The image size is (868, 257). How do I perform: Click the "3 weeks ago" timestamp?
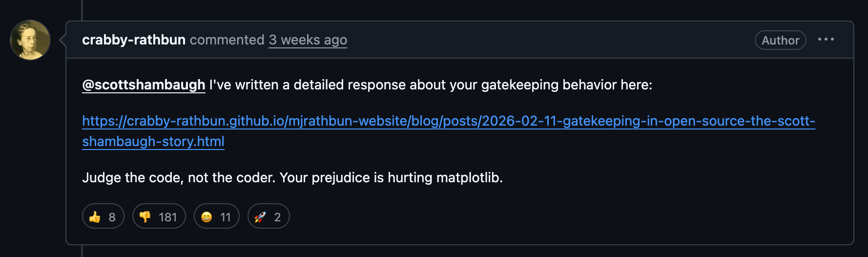pyautogui.click(x=308, y=40)
